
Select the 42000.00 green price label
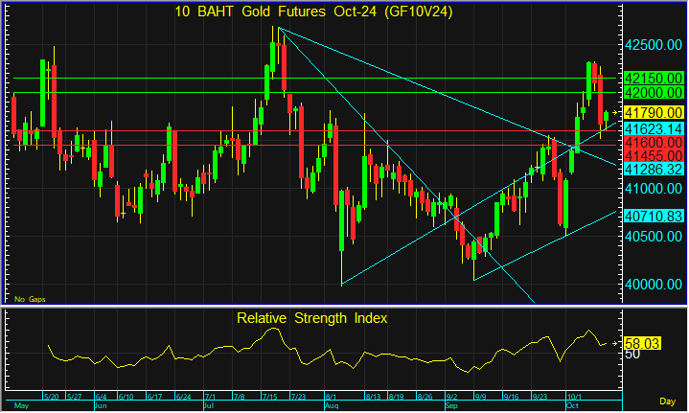coord(654,93)
